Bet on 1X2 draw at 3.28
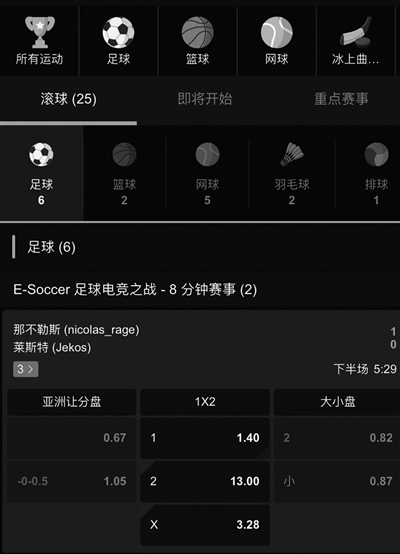Screen dimensions: 400x554 [205, 525]
